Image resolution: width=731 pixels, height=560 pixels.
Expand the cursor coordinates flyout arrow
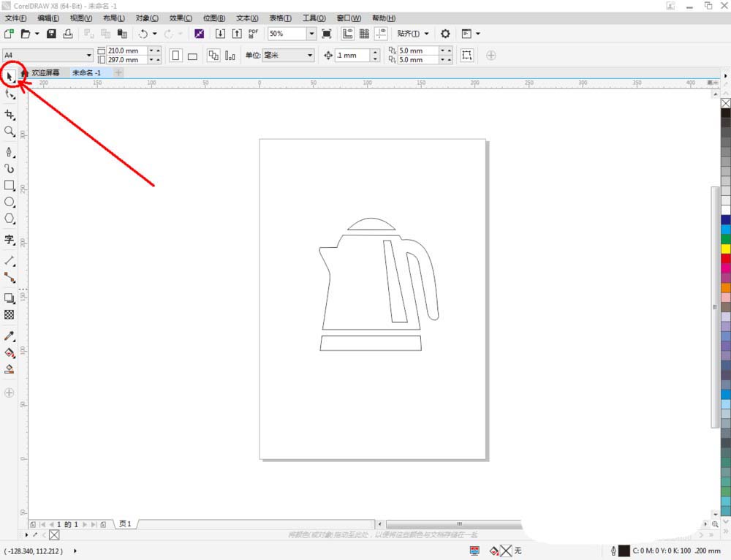pos(75,551)
